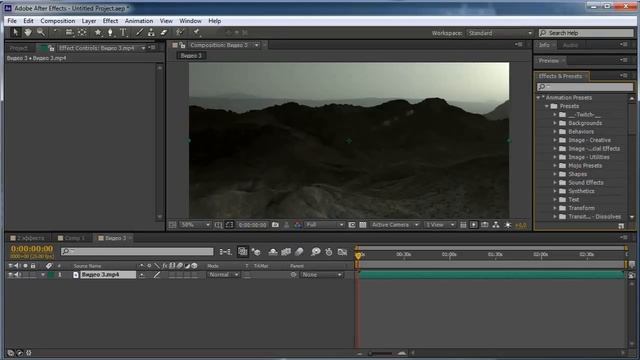Click Reset Exposure icon in viewer

click(508, 224)
